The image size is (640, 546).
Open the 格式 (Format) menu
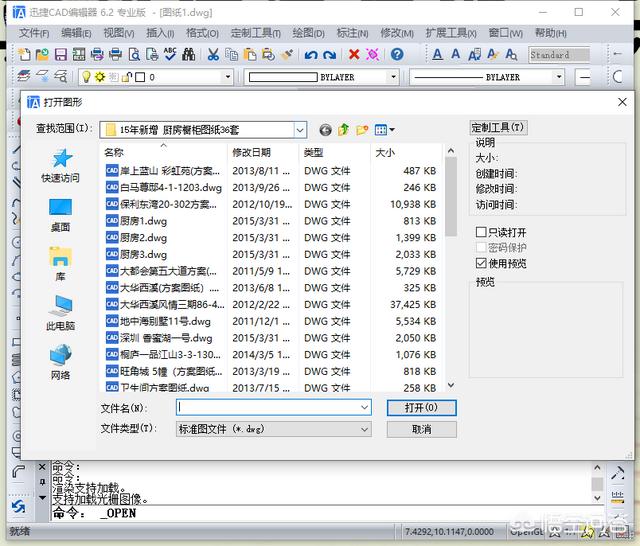(202, 32)
